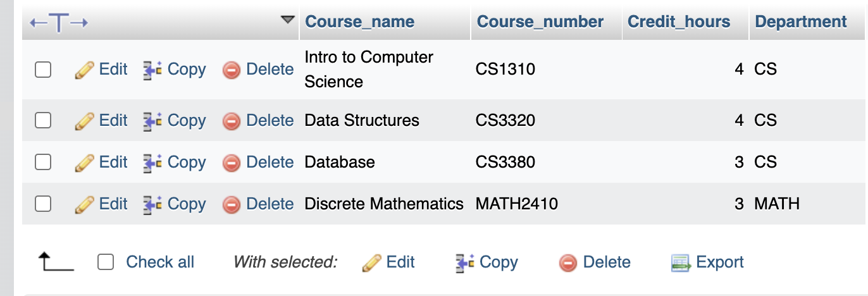Click the red Delete icon for Database row
The height and width of the screenshot is (296, 868).
point(232,163)
